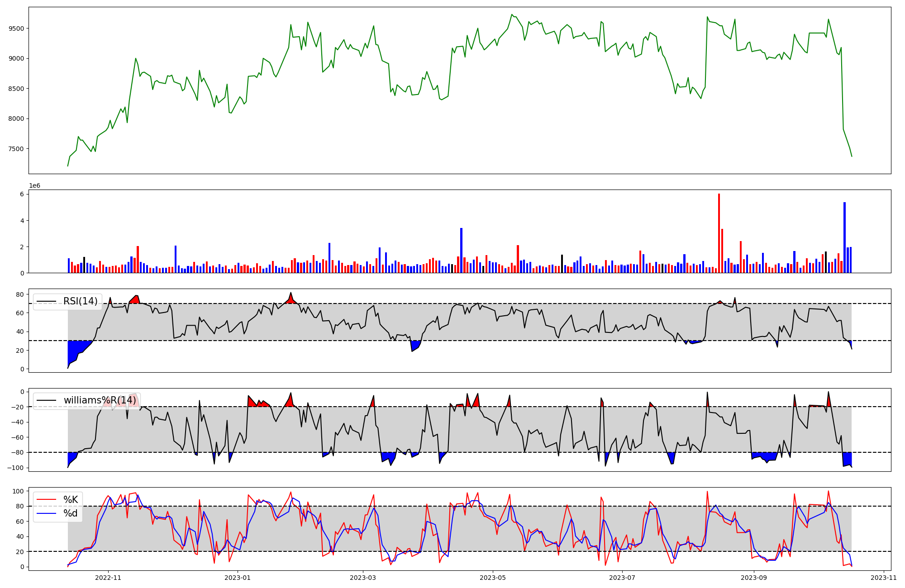Click the 7500 price axis label
This screenshot has height=588, width=905.
(16, 149)
